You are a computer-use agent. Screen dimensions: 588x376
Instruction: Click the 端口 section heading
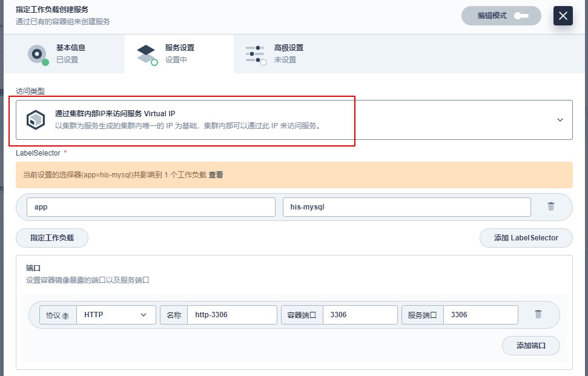(33, 268)
